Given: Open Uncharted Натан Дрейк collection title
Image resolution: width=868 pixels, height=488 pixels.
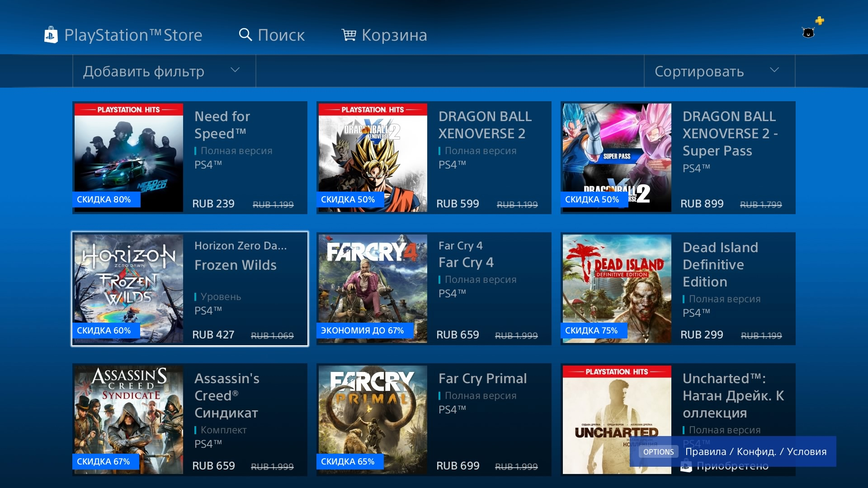Looking at the screenshot, I should tap(733, 395).
